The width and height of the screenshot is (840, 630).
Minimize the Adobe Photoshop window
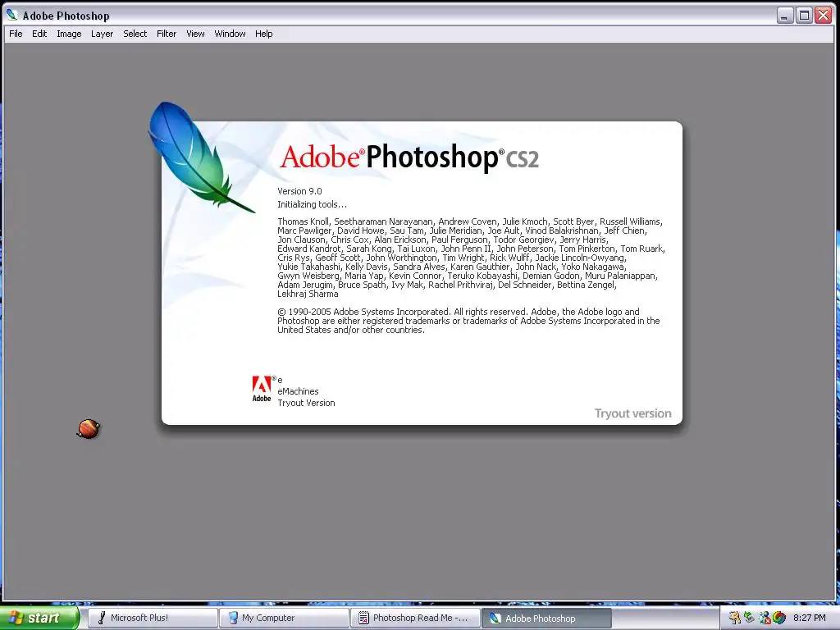pyautogui.click(x=785, y=16)
